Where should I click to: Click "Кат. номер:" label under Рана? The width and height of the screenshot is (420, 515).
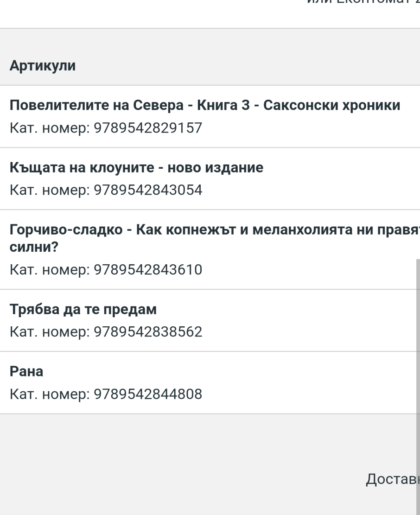click(50, 394)
